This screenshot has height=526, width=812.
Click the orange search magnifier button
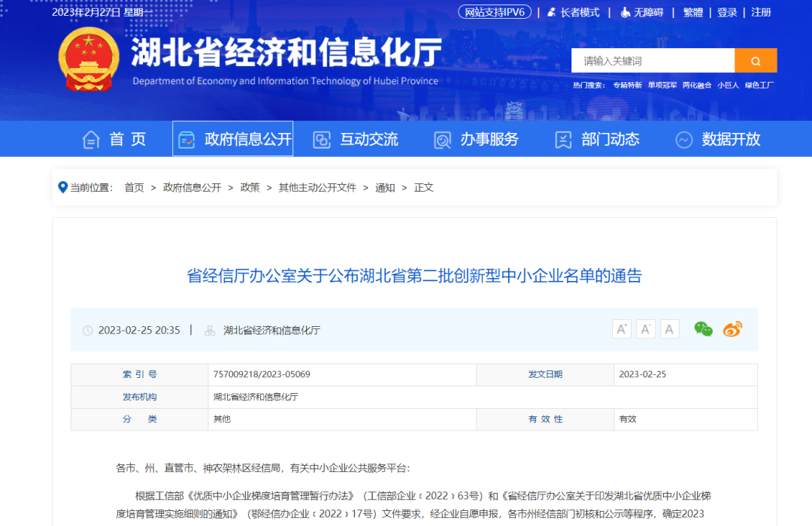click(756, 61)
